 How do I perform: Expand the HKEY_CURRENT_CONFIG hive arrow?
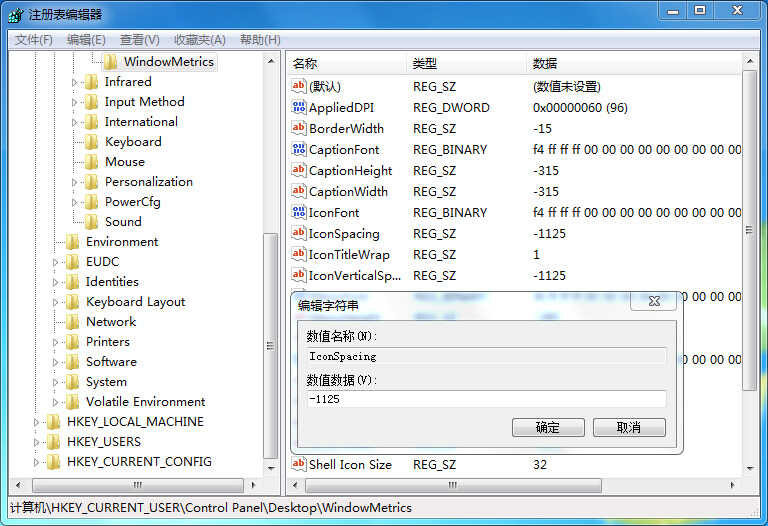pos(36,462)
